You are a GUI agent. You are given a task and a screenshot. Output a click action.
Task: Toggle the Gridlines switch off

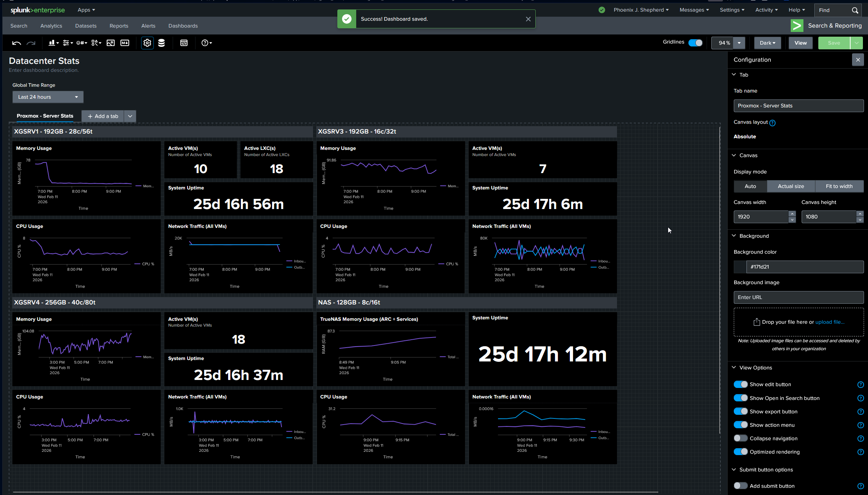coord(695,43)
